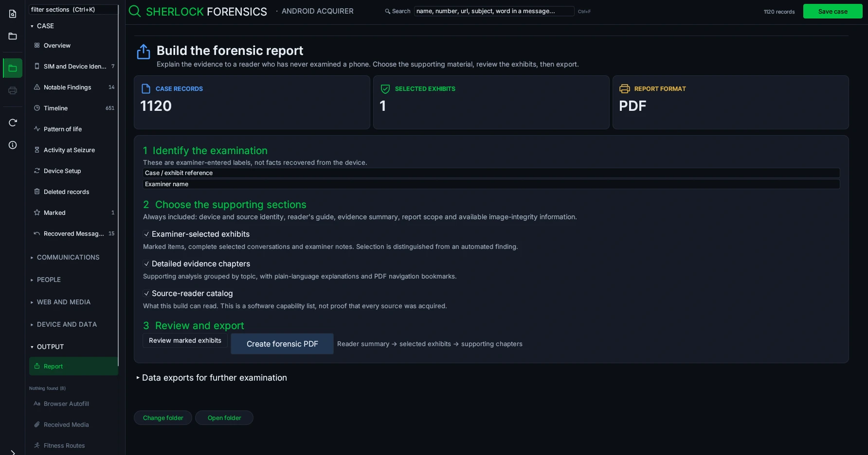Click the large export icon beside report title
Image resolution: width=868 pixels, height=455 pixels.
point(144,52)
